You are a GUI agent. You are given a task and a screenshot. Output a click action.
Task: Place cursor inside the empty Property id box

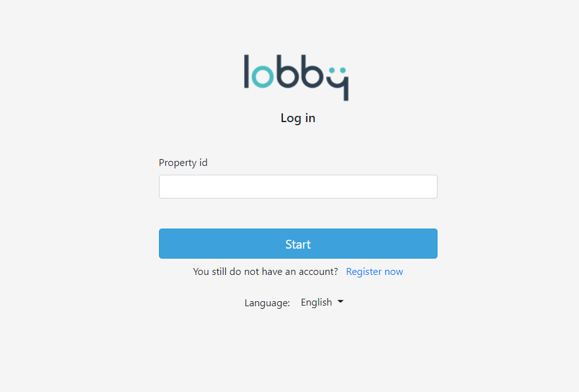(298, 187)
